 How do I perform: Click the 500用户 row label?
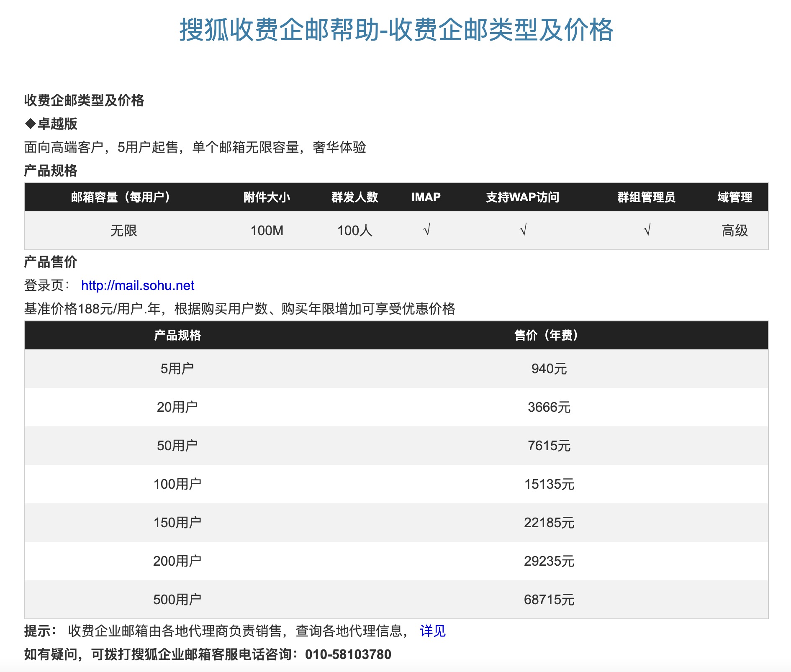coord(177,600)
